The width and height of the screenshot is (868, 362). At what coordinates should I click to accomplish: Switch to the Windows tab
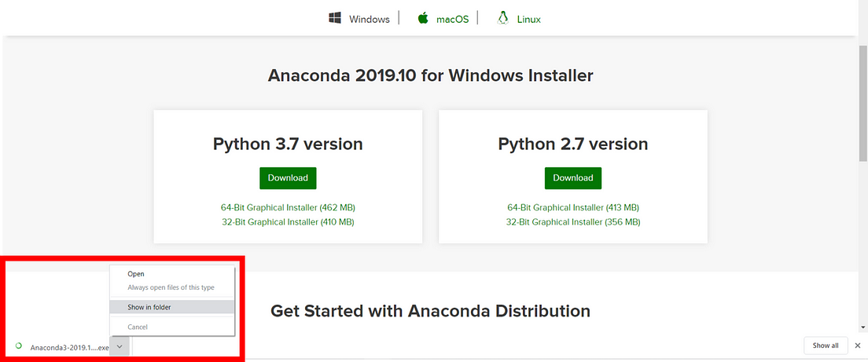click(370, 20)
